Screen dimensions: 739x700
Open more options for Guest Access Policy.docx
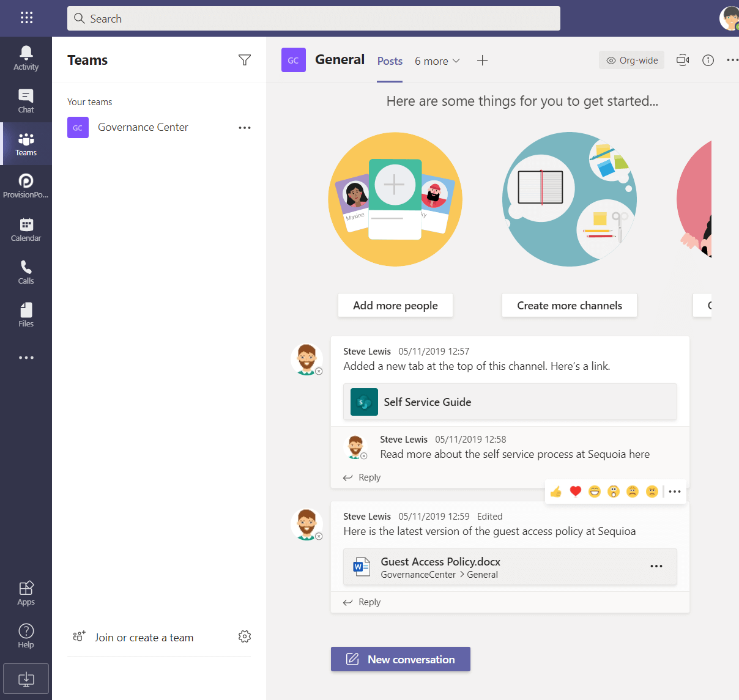click(x=656, y=567)
